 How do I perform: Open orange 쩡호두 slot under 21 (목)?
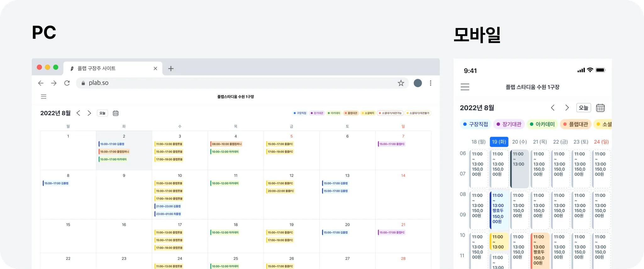[x=540, y=251]
